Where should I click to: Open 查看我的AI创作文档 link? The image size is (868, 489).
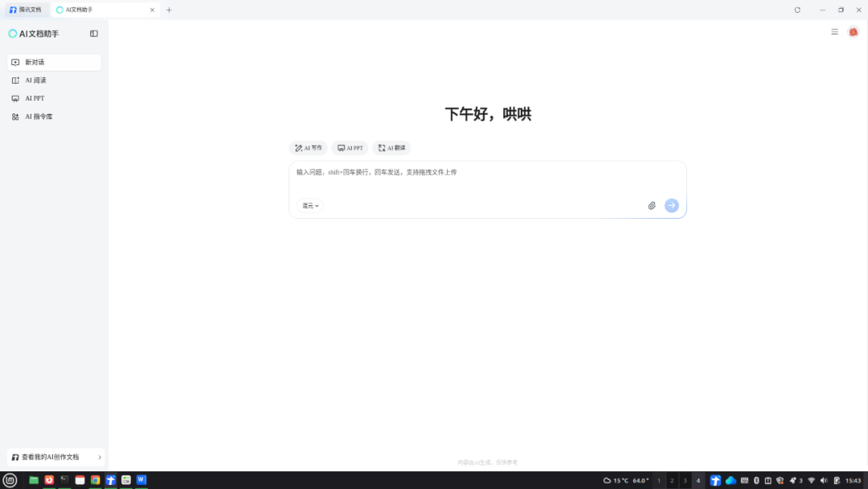pos(55,458)
